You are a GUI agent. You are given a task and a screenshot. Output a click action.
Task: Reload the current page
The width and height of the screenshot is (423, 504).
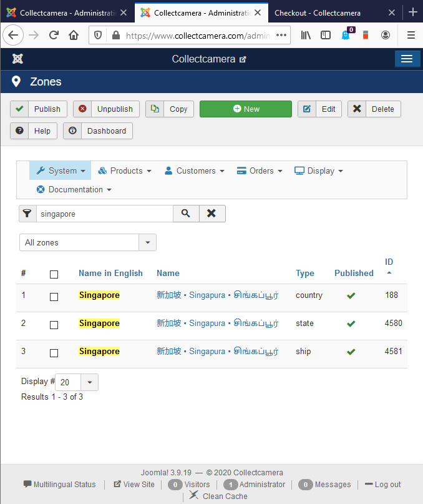[54, 35]
